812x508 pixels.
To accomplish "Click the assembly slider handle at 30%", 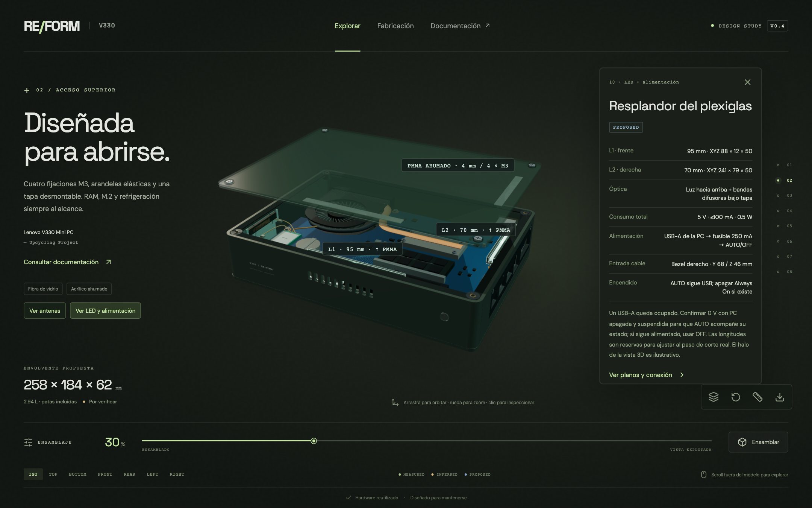I will 314,441.
